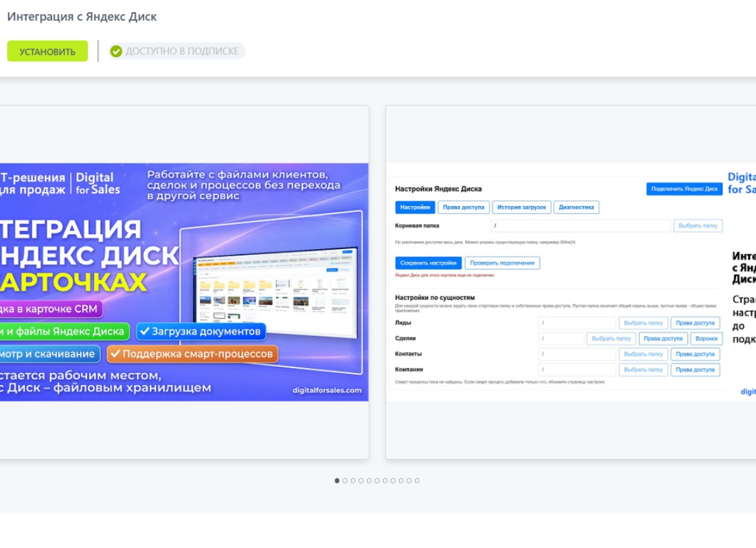Click the История загрузок tab in the settings screenshot
This screenshot has width=756, height=548.
pos(521,207)
